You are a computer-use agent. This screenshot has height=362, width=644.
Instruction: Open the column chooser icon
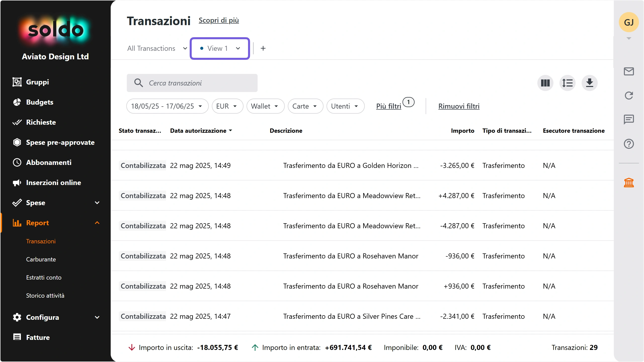coord(545,83)
